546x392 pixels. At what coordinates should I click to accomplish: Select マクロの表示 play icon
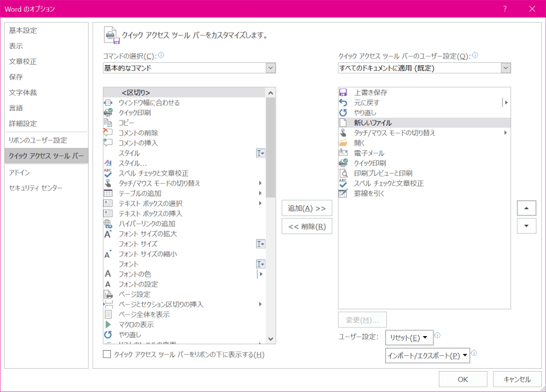[108, 324]
